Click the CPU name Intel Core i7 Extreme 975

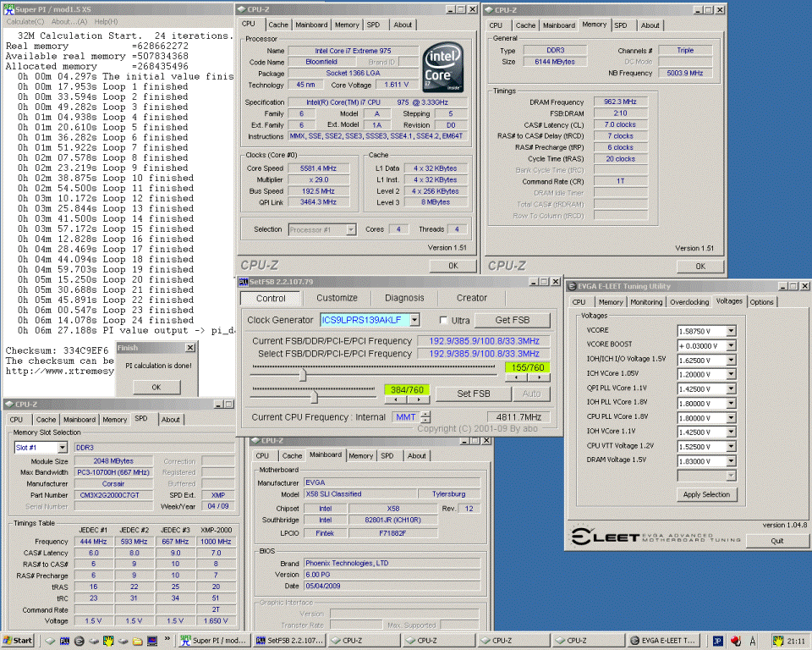[x=353, y=51]
